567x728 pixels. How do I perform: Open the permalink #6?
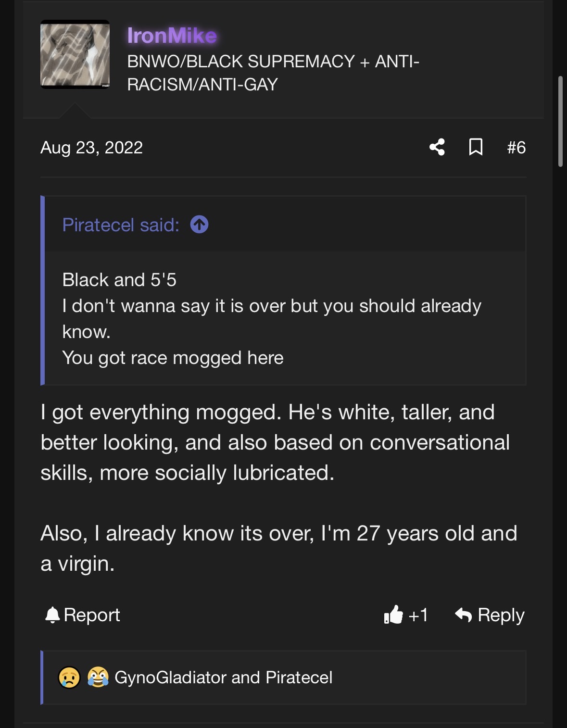click(517, 147)
